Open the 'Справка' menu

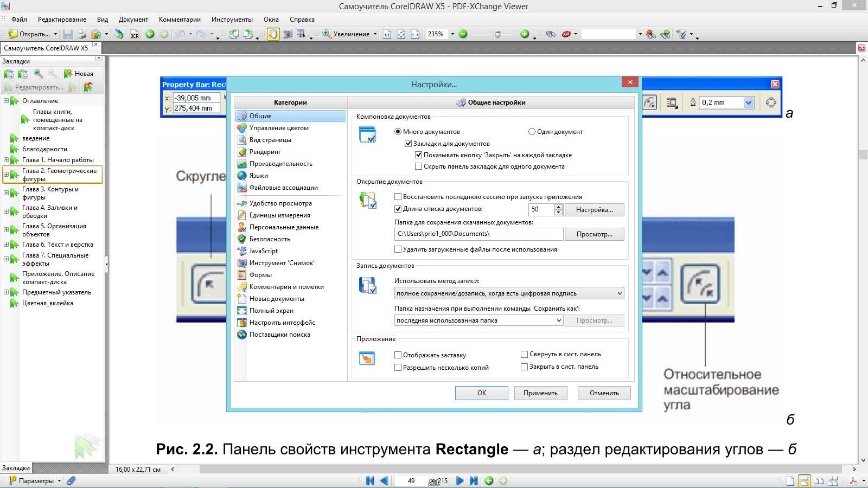point(302,20)
